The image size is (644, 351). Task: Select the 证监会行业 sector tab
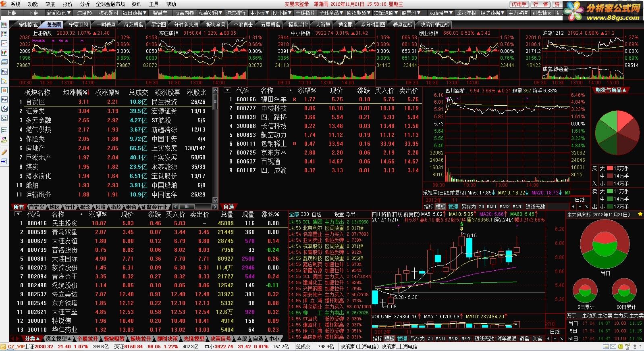tap(154, 207)
